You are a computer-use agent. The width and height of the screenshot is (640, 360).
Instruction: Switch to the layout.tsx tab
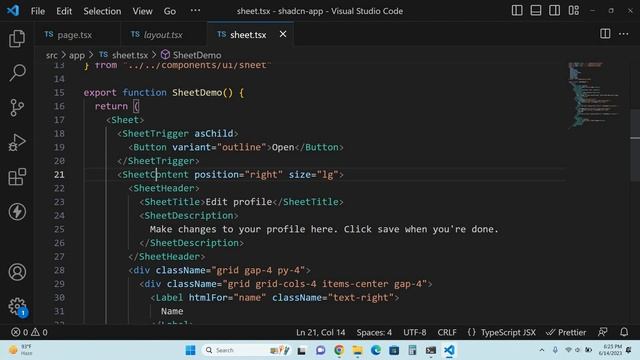coord(163,35)
